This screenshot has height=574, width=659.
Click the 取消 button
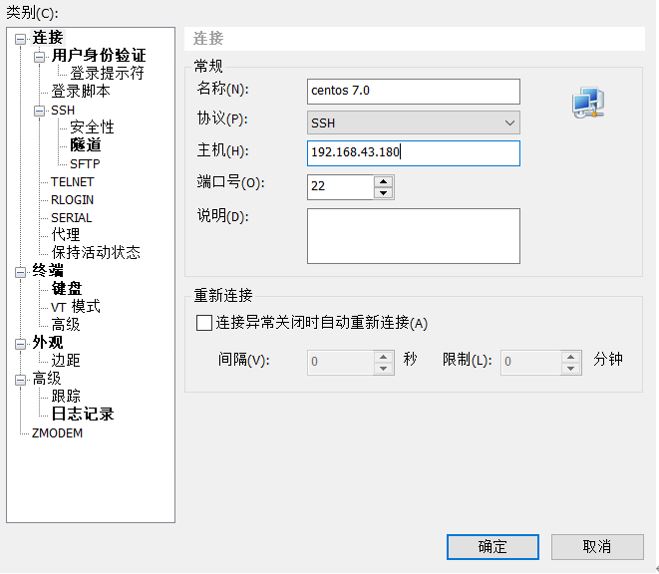(x=597, y=547)
